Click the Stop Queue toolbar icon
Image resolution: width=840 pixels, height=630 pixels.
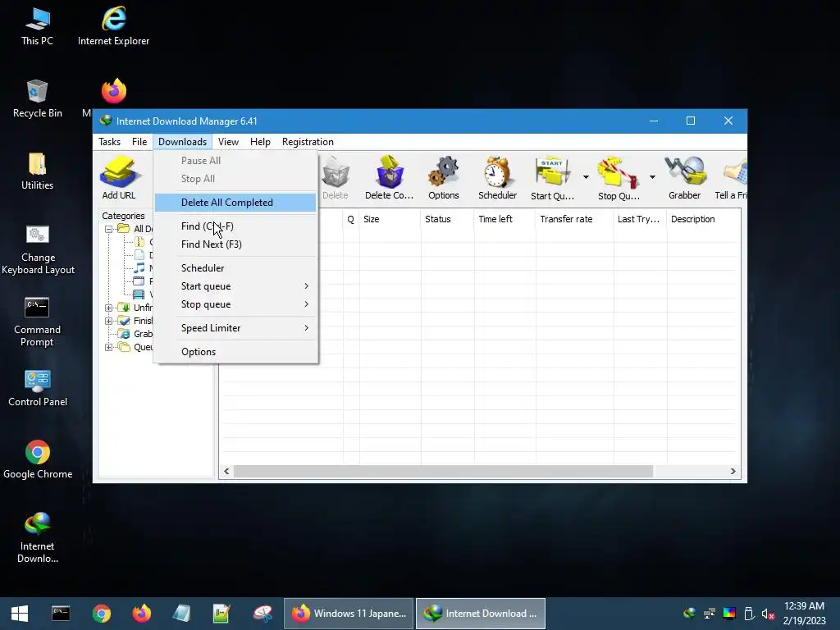[619, 178]
